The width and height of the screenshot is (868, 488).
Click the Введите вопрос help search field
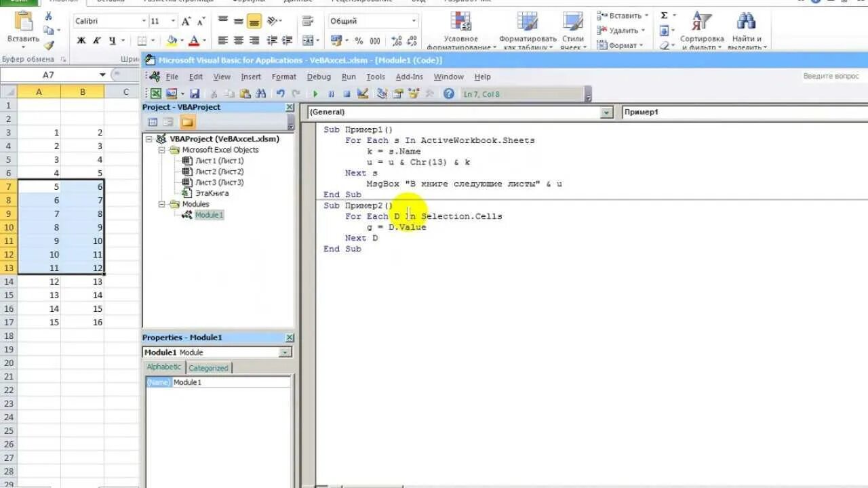831,77
